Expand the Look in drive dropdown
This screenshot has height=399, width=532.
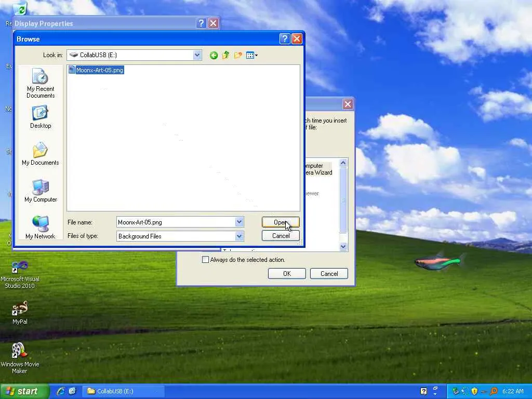[197, 55]
